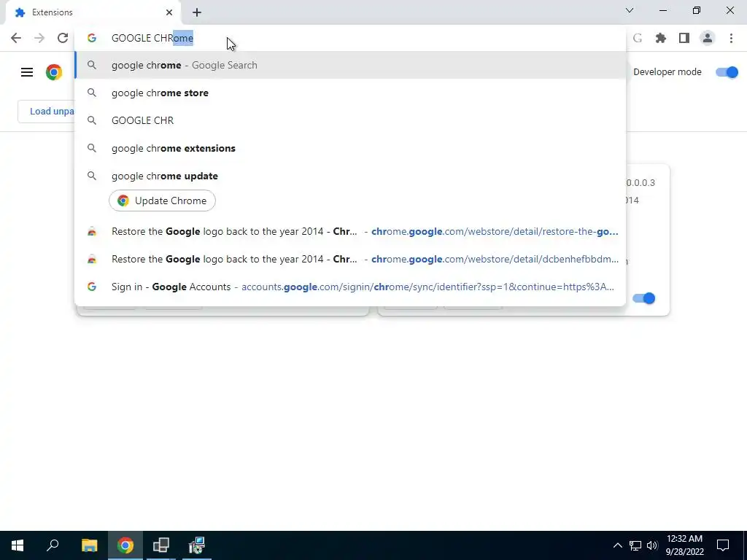
Task: Open the Extensions puzzle-piece toolbar icon
Action: [661, 38]
